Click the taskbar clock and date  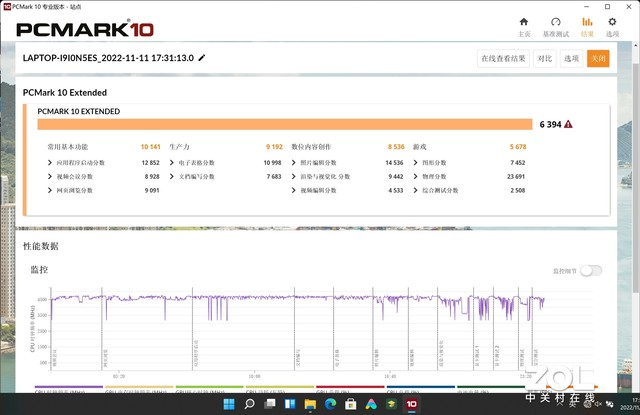click(x=631, y=404)
